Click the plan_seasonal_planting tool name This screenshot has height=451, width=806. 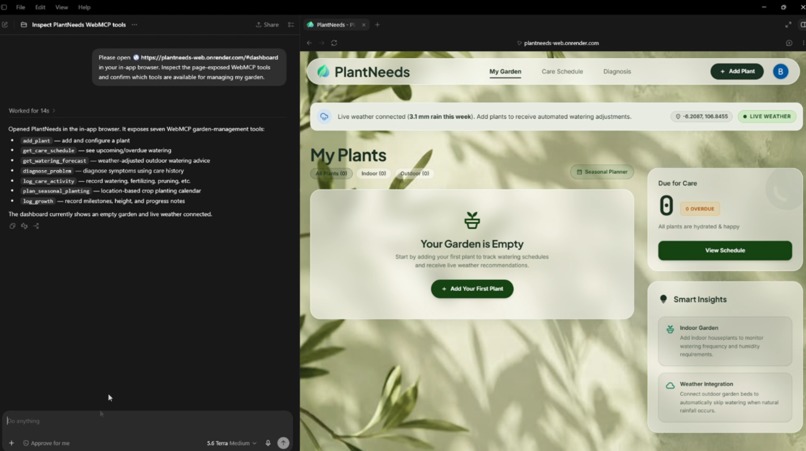click(56, 191)
